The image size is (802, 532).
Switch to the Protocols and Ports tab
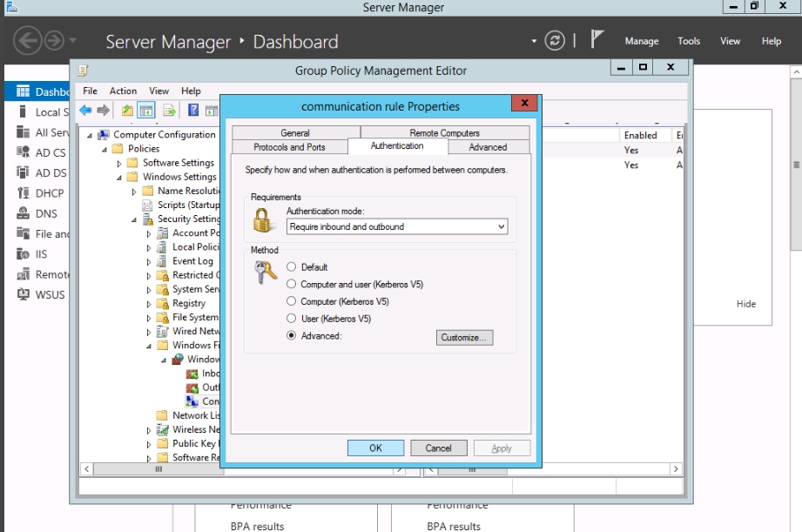[289, 147]
